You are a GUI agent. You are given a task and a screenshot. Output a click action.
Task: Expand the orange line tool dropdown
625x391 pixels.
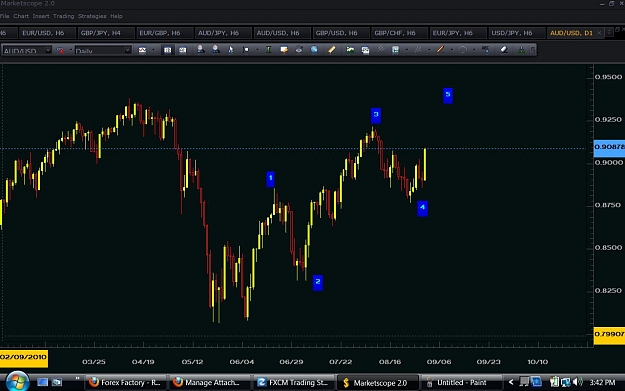pos(452,50)
